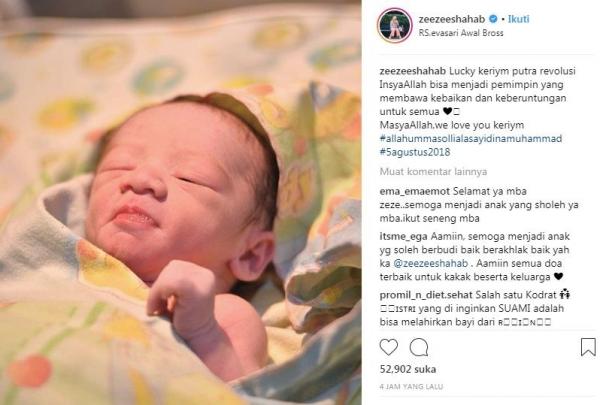Open the #allahummasollialasayidinamuhammad hashtag
This screenshot has height=405, width=600.
click(471, 139)
